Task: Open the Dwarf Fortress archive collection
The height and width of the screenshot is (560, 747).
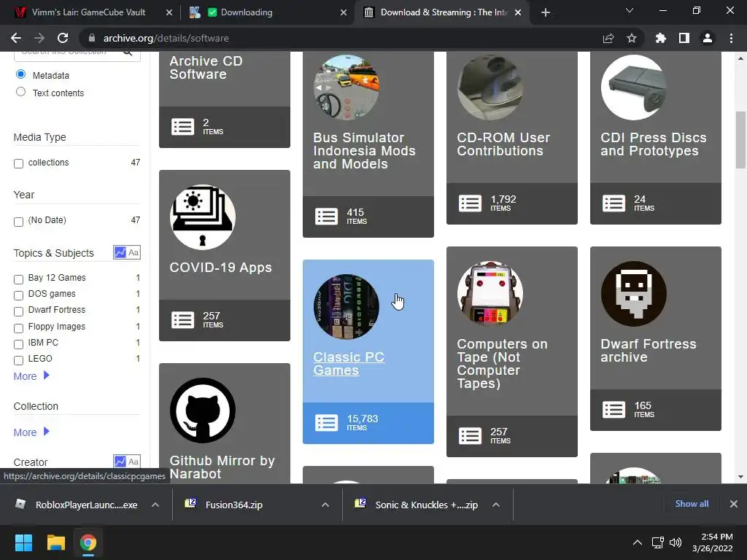Action: (x=648, y=351)
